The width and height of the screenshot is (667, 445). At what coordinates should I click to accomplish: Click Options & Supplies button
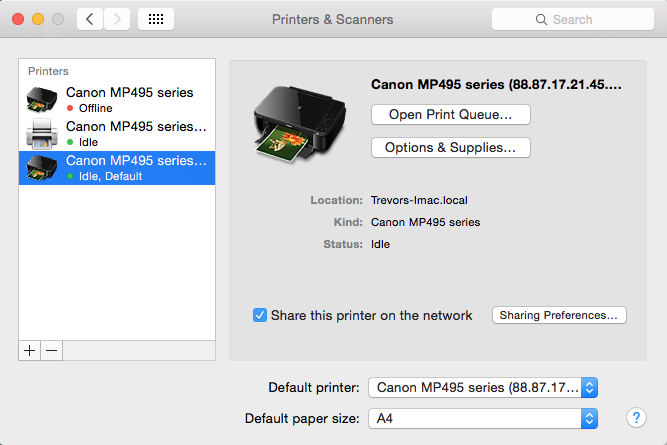[450, 148]
